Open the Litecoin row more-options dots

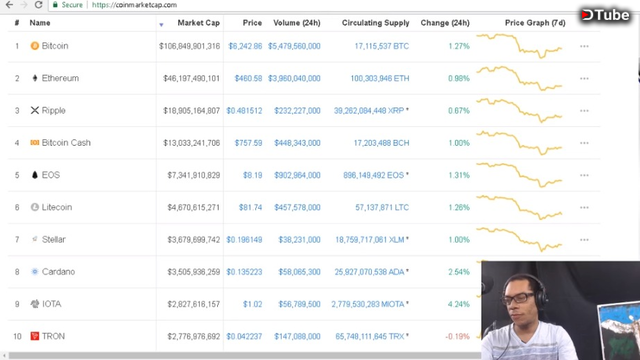tap(584, 207)
